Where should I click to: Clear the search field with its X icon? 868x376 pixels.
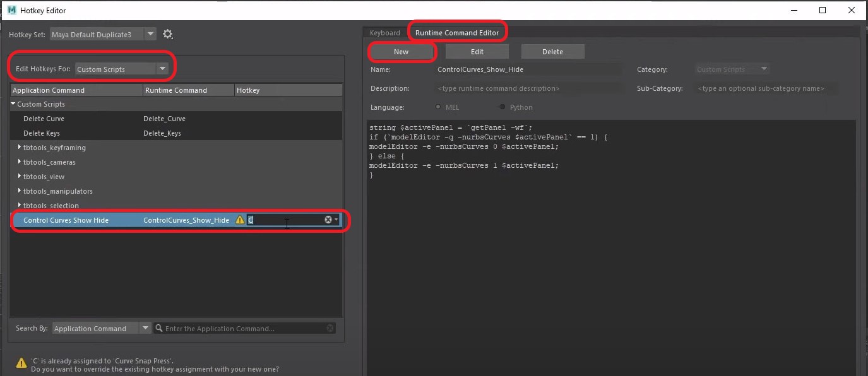click(330, 328)
